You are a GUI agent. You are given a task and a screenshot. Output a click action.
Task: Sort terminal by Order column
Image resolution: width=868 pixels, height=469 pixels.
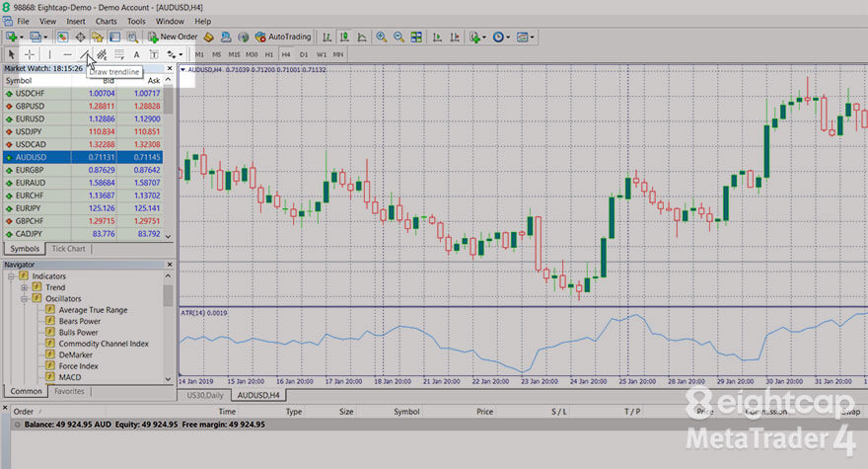(x=24, y=412)
